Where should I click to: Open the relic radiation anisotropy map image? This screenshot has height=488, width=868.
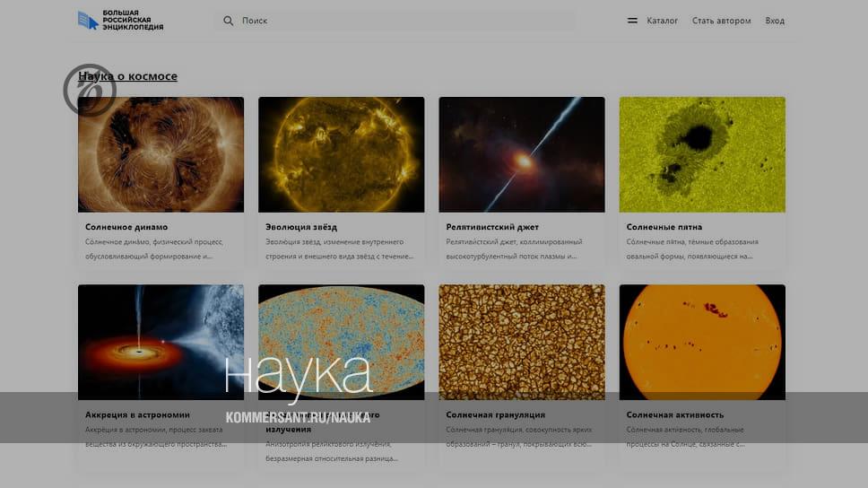tap(341, 341)
